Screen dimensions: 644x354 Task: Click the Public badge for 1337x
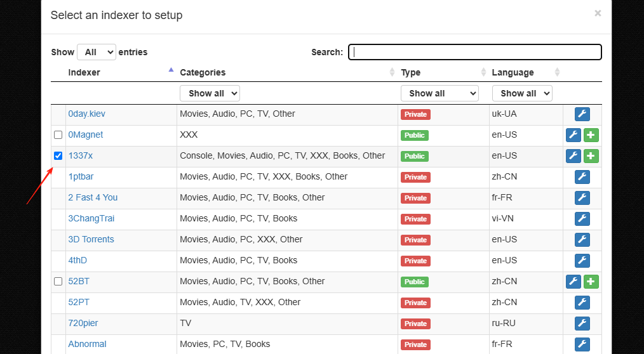coord(415,156)
